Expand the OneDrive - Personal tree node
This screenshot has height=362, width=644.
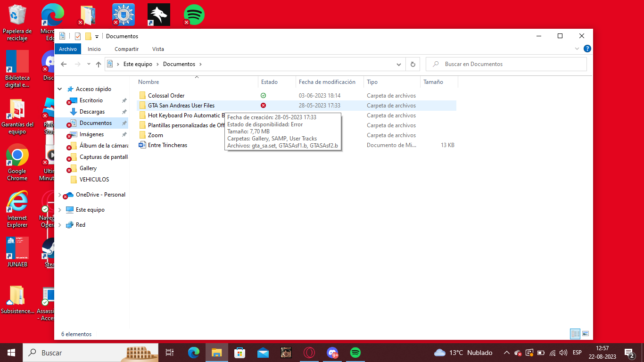tap(60, 195)
